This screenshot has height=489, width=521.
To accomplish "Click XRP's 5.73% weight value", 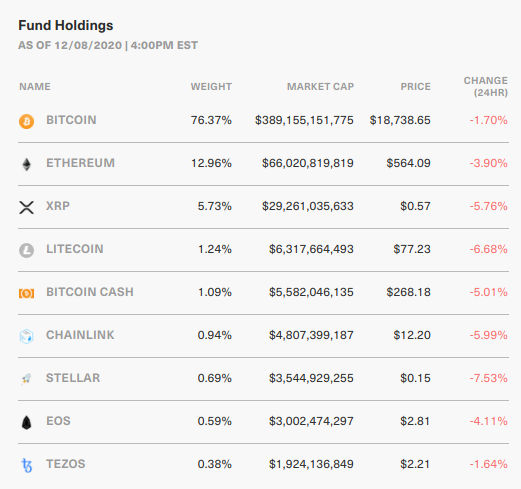I will click(x=215, y=206).
